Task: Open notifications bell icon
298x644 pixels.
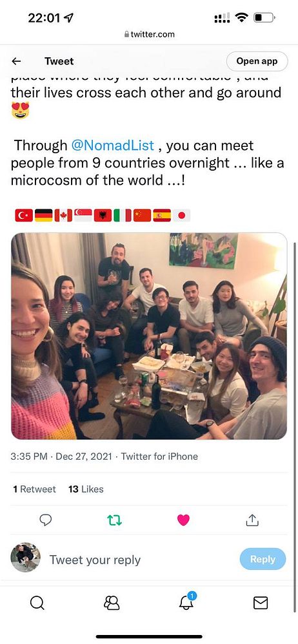Action: point(186,602)
